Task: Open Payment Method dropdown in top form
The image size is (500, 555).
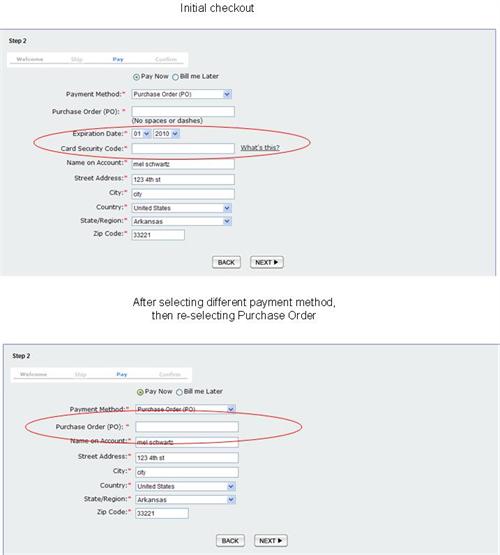Action: point(182,94)
